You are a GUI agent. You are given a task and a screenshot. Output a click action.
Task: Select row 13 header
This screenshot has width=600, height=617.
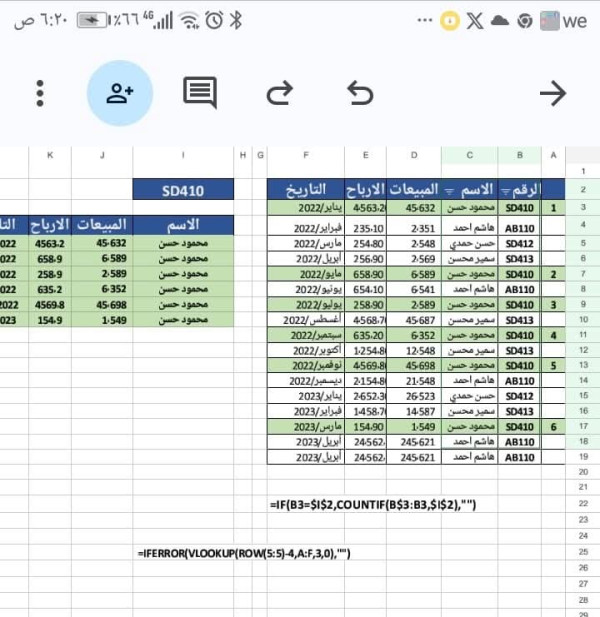coord(583,365)
